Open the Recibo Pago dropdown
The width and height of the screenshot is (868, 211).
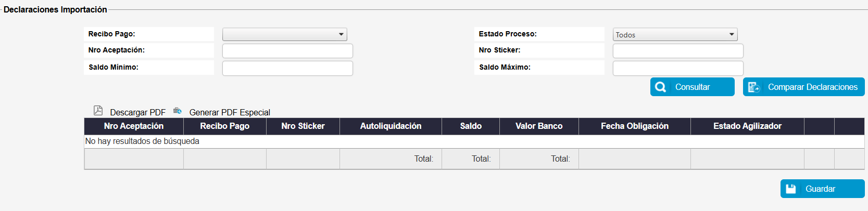click(284, 34)
